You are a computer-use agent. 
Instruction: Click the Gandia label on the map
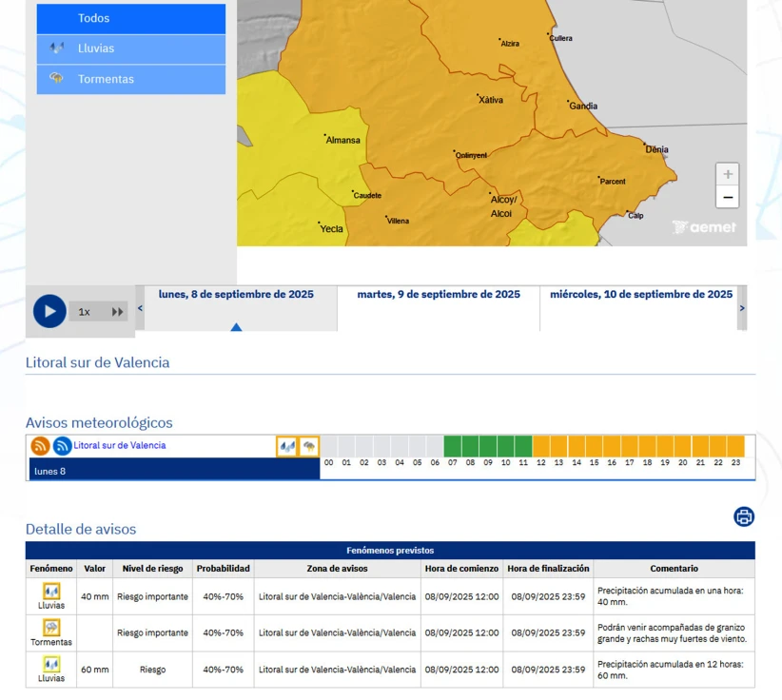pos(583,106)
